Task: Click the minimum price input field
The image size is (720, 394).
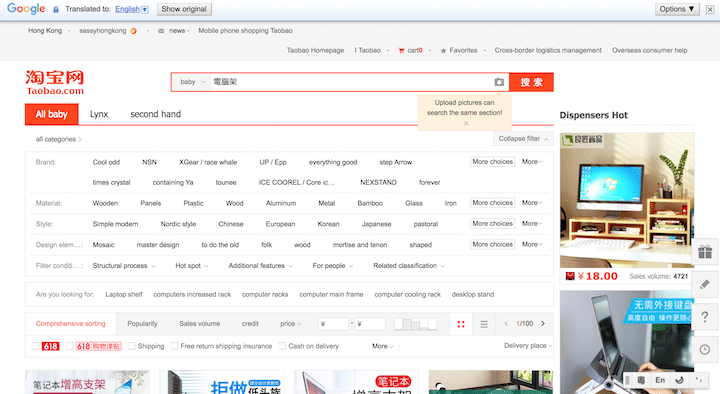Action: coord(333,324)
